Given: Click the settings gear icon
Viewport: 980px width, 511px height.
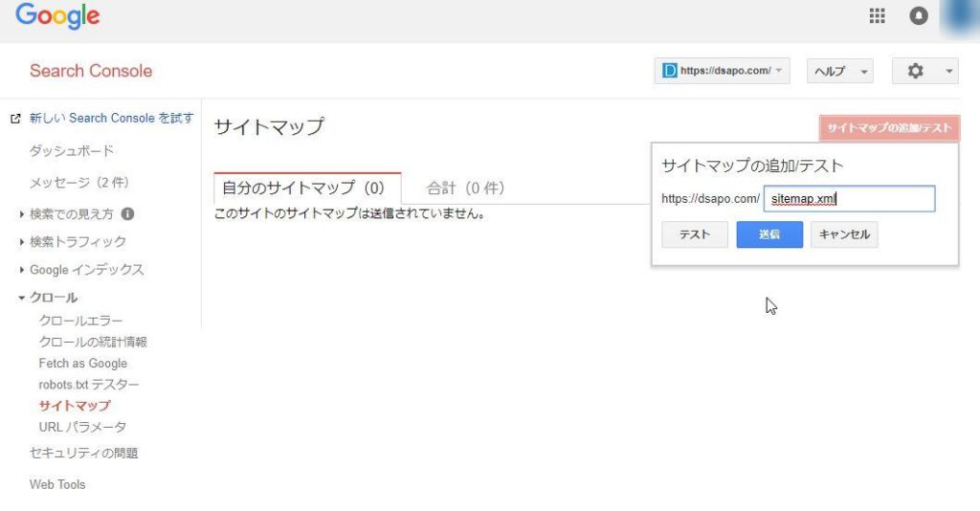Looking at the screenshot, I should point(915,71).
